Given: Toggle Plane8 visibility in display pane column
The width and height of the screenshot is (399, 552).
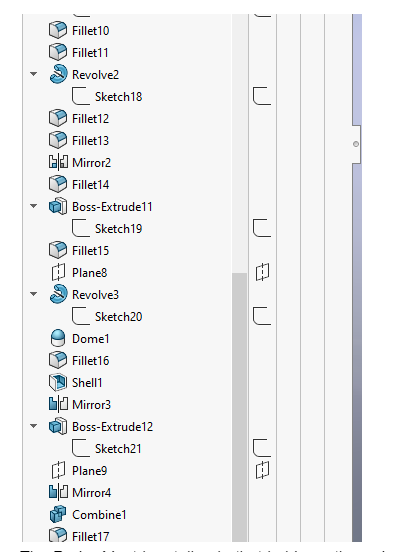Looking at the screenshot, I should pos(262,272).
